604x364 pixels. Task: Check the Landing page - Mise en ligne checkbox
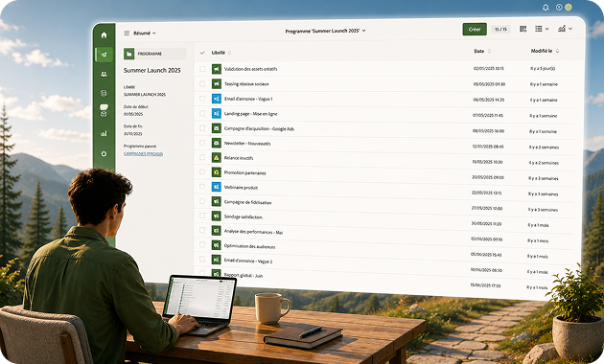202,113
